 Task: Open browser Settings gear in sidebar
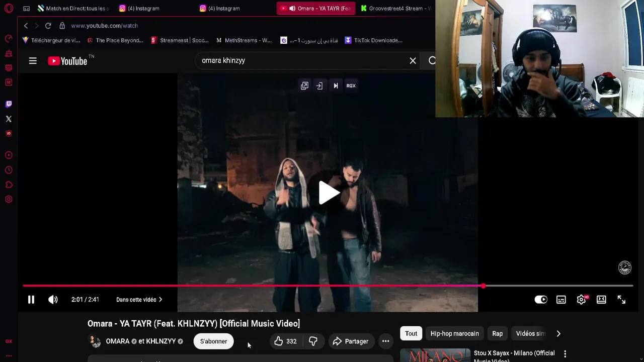click(9, 199)
